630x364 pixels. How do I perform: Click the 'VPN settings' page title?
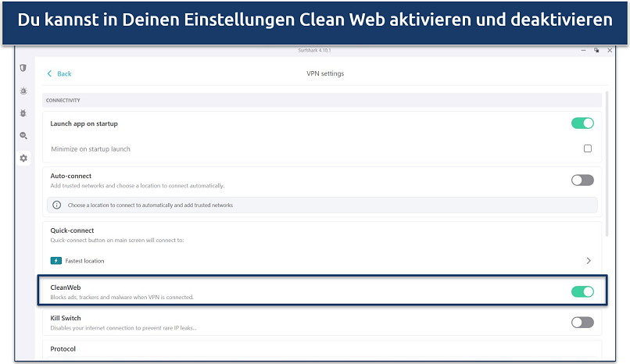click(325, 73)
